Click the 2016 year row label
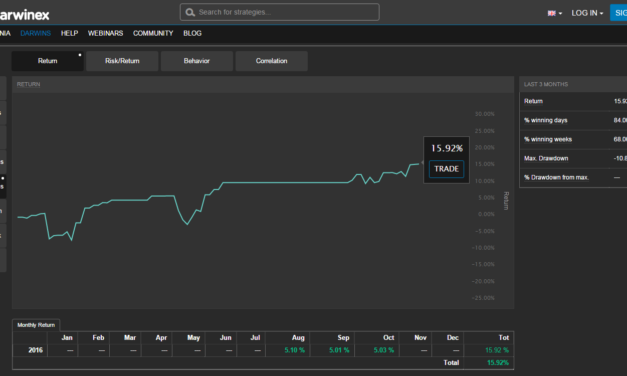 tap(35, 350)
